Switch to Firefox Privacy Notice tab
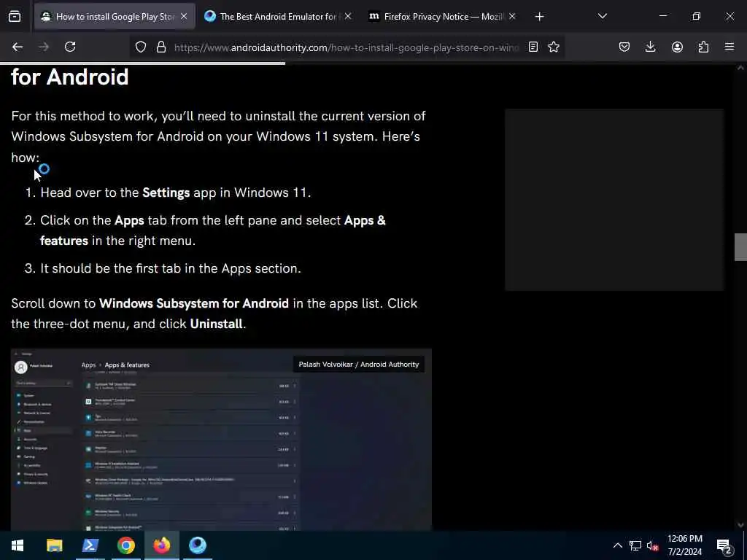 pyautogui.click(x=443, y=17)
